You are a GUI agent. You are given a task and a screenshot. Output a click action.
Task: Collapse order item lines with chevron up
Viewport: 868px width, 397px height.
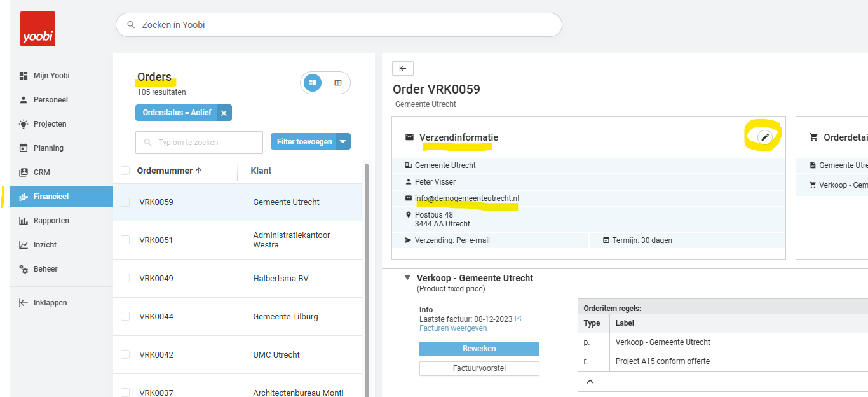pos(590,382)
